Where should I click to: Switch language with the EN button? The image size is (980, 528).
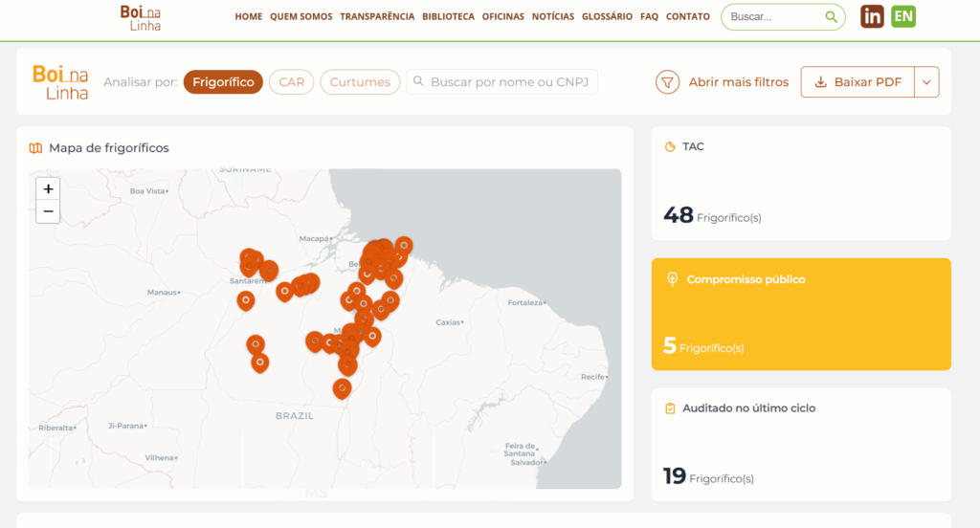tap(902, 16)
